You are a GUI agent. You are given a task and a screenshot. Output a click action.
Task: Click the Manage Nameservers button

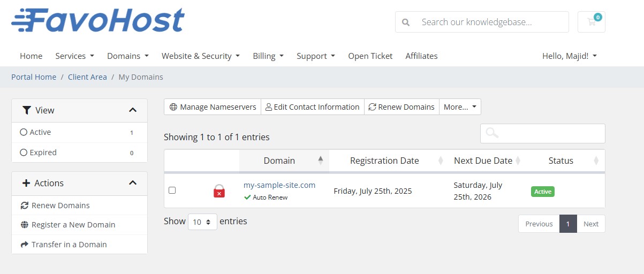(213, 107)
